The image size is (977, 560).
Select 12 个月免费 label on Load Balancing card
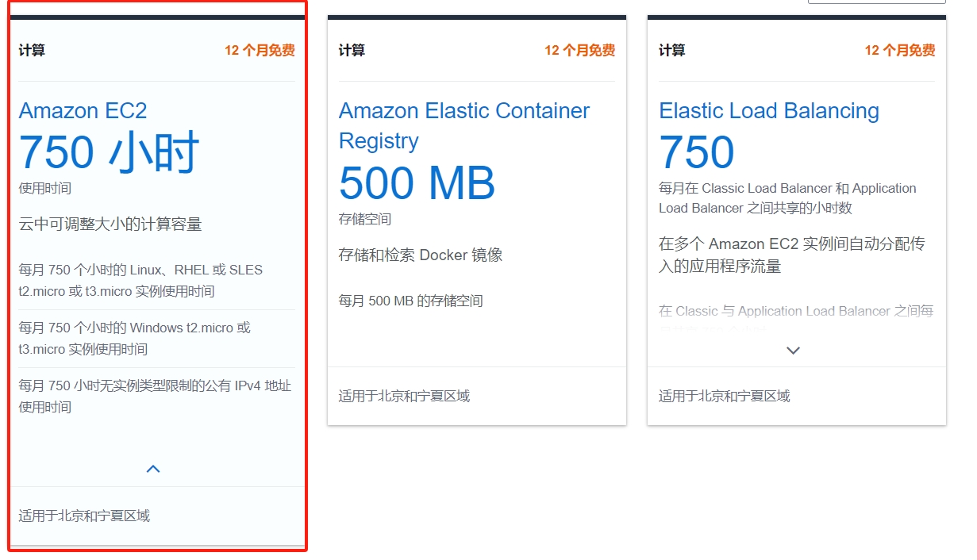899,51
